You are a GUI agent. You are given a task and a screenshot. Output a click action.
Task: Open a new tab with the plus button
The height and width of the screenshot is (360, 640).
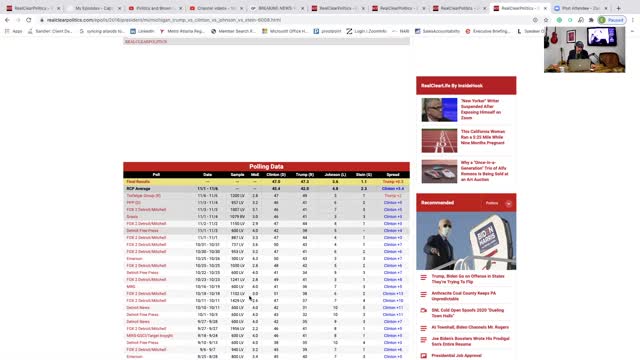click(x=618, y=8)
